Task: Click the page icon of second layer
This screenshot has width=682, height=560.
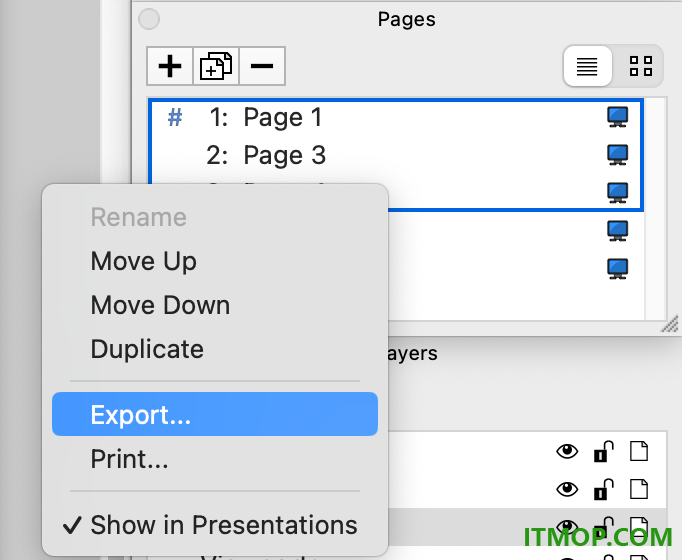Action: (639, 489)
